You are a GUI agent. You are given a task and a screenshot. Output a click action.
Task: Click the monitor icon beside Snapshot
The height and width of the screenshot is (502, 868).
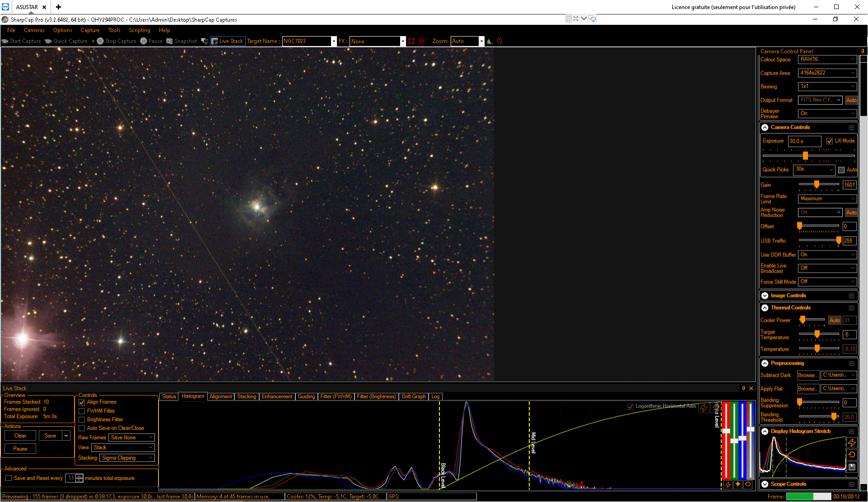205,41
